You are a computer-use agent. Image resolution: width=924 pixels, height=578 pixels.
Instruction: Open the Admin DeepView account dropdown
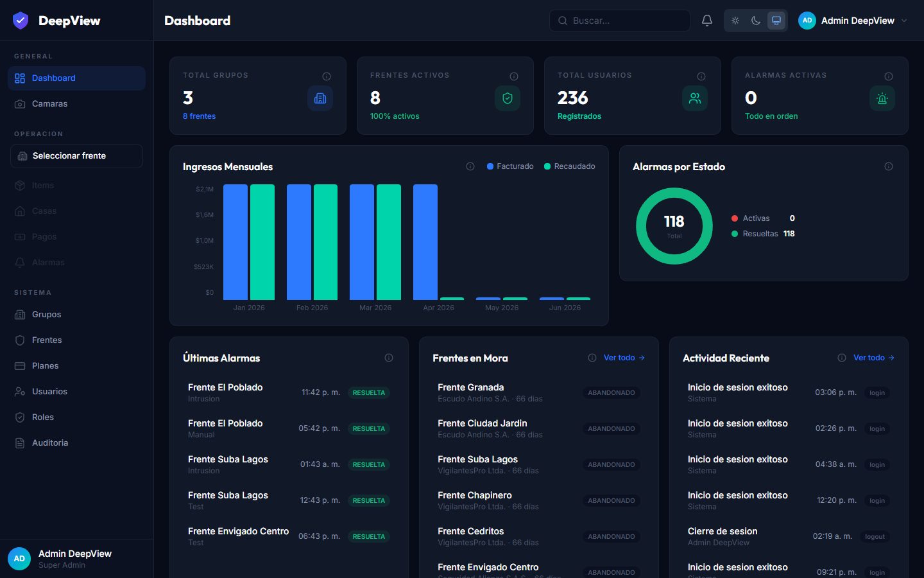point(853,21)
